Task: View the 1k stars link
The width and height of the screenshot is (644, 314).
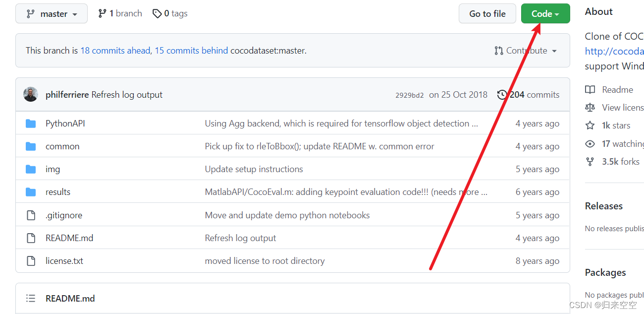Action: pyautogui.click(x=616, y=126)
